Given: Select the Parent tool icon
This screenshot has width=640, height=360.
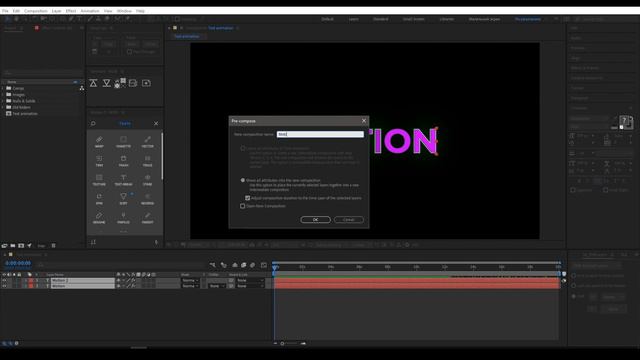Looking at the screenshot, I should [147, 218].
